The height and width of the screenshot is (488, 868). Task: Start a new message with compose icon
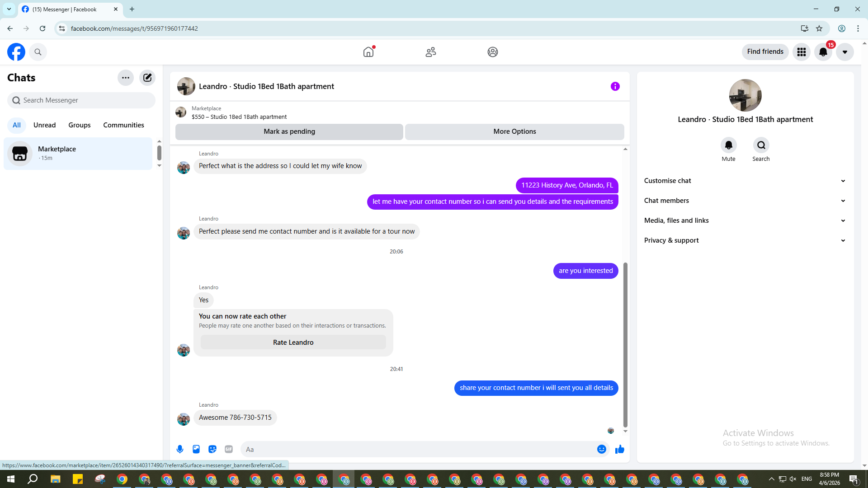tap(147, 78)
